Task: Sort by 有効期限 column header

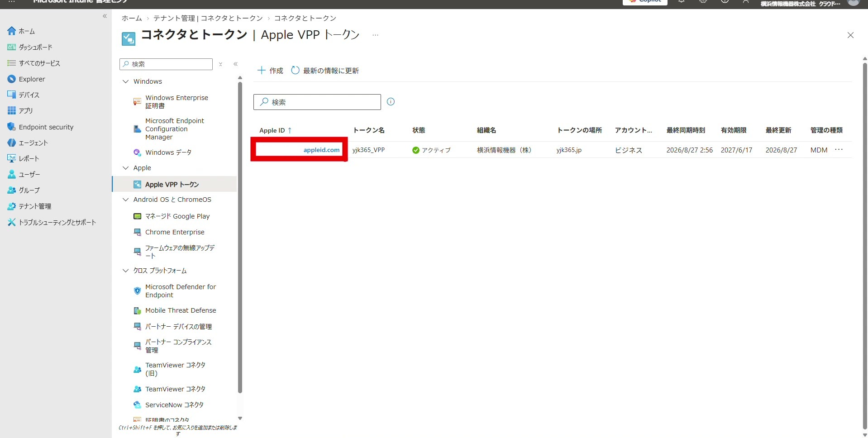Action: pyautogui.click(x=734, y=130)
